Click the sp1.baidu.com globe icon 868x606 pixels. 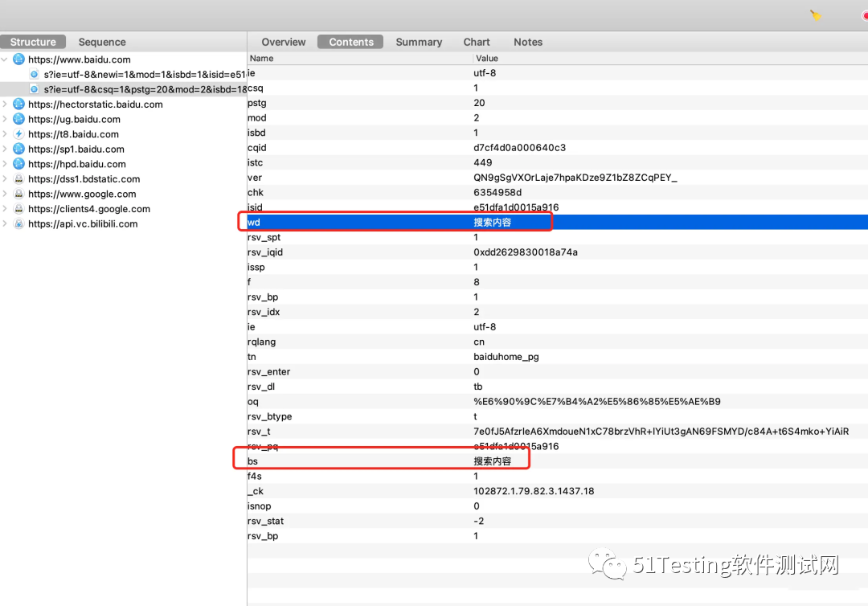click(18, 149)
